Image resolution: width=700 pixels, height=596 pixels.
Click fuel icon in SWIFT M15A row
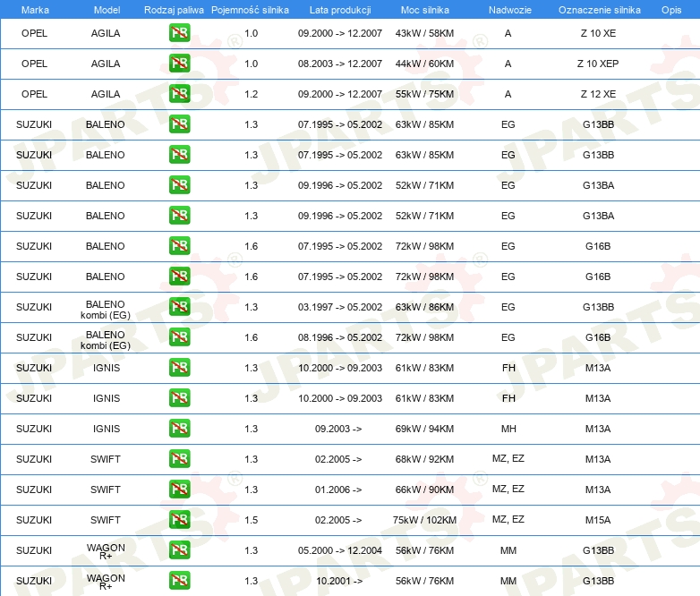179,520
